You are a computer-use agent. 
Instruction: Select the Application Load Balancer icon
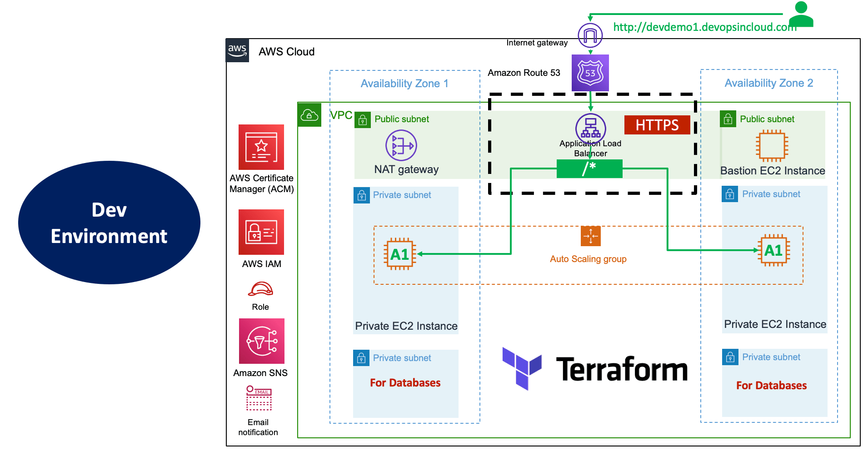(x=590, y=128)
